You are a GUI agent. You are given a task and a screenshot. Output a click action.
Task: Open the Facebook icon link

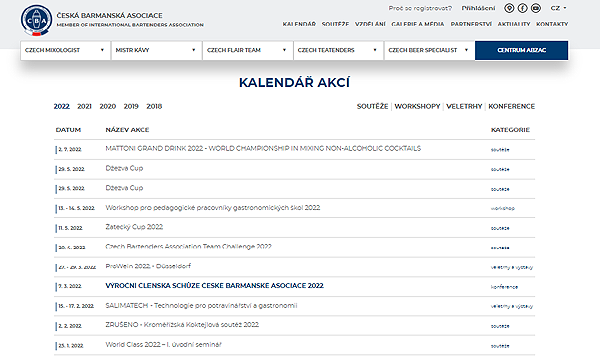point(522,8)
